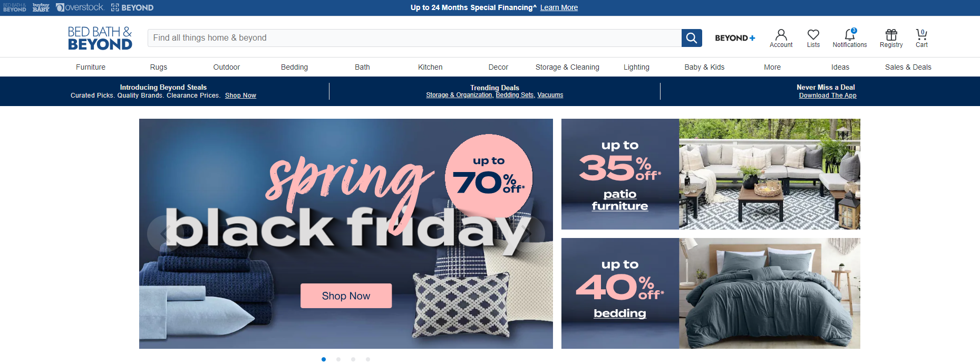Screen dimensions: 980x362
Task: Open the Bedding menu item
Action: 294,67
